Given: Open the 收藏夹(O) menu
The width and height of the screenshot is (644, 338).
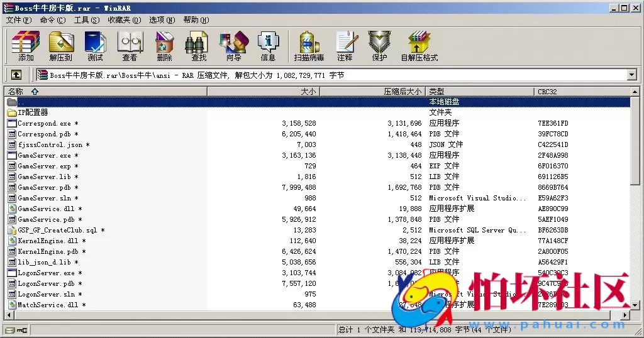Looking at the screenshot, I should (x=125, y=20).
